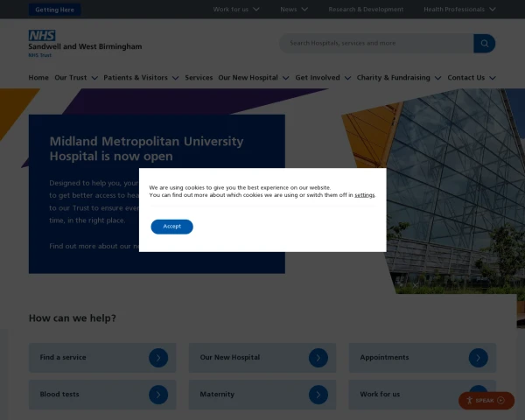This screenshot has width=525, height=420.
Task: Click the NHS Sandwell and West Birmingham logo
Action: [x=84, y=44]
